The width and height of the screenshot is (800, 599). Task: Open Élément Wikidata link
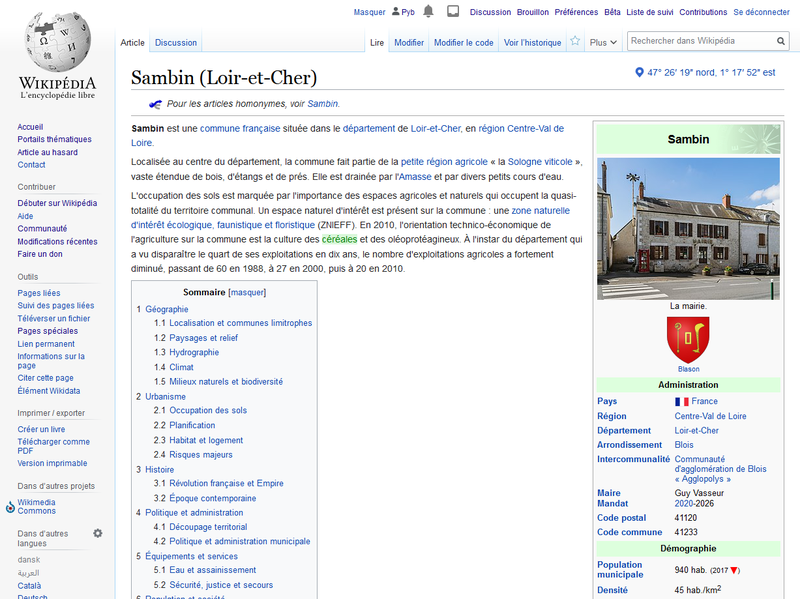(48, 391)
